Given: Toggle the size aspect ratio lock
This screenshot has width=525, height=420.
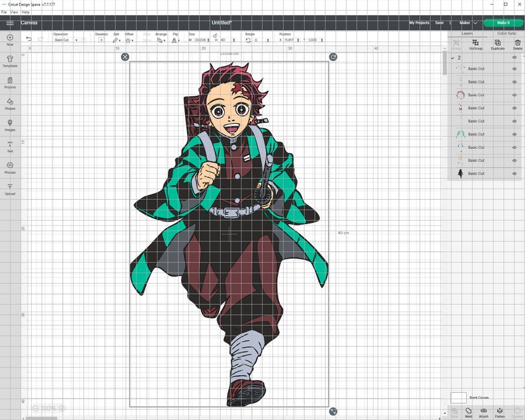Looking at the screenshot, I should (216, 35).
